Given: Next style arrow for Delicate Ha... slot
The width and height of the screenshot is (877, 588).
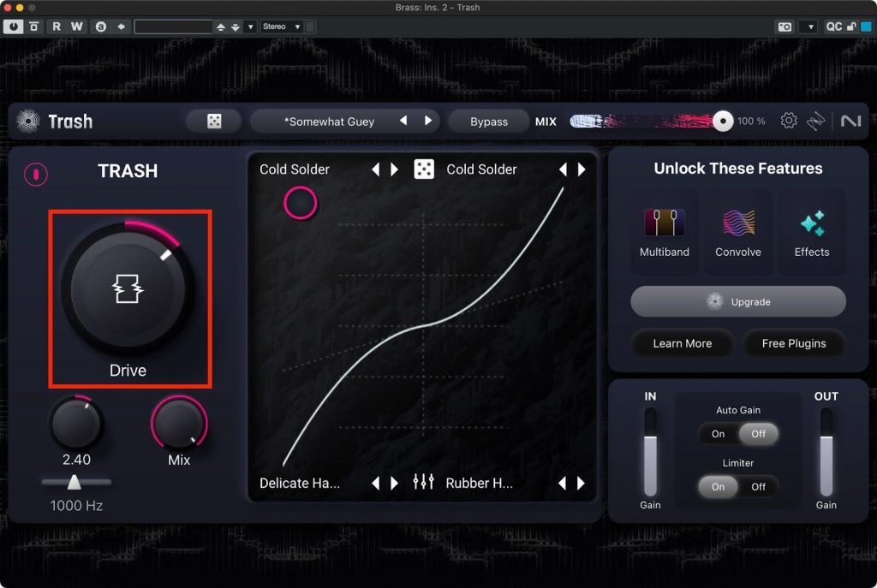Looking at the screenshot, I should [394, 483].
